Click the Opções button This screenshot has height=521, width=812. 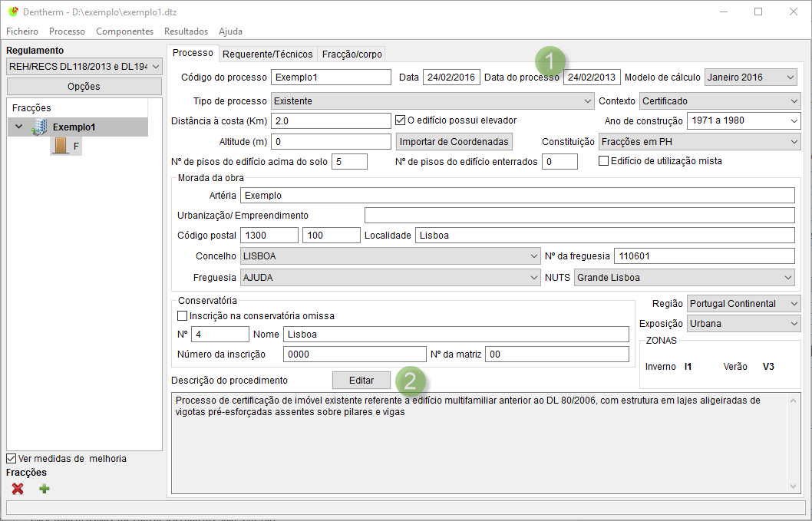click(x=84, y=87)
